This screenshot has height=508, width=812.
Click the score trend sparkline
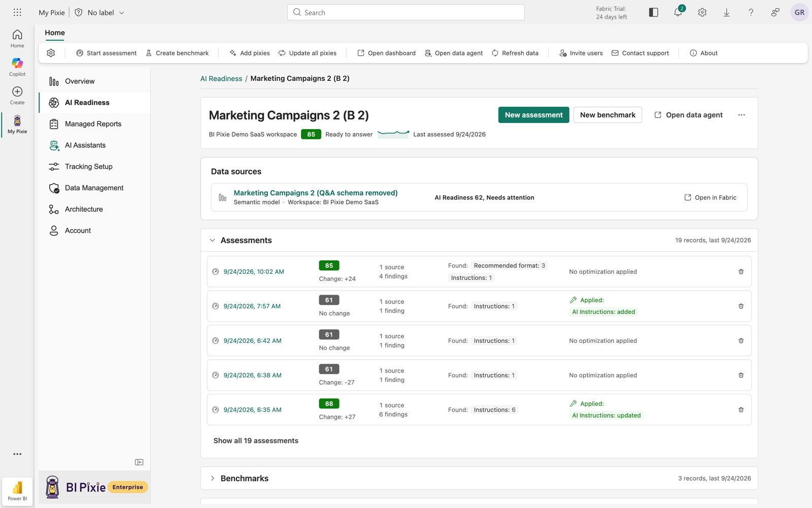(x=393, y=134)
